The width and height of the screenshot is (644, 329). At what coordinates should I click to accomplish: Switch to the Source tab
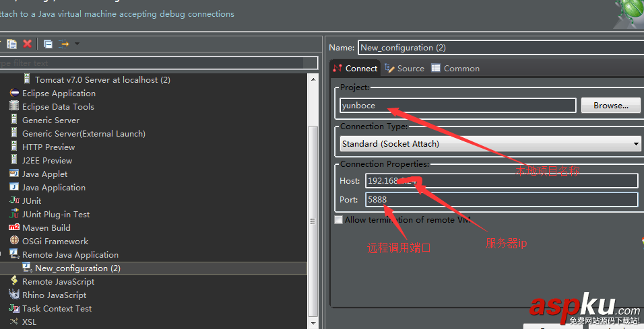405,69
